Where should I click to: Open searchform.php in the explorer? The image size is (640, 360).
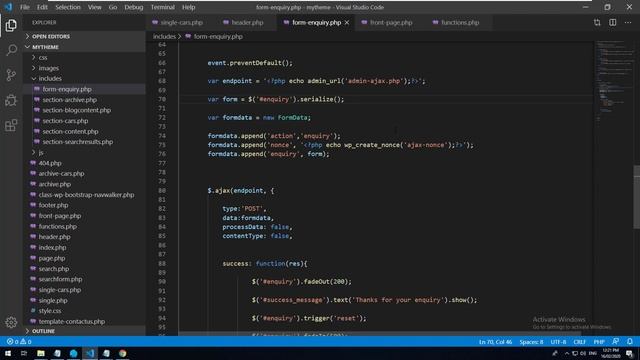coord(60,279)
